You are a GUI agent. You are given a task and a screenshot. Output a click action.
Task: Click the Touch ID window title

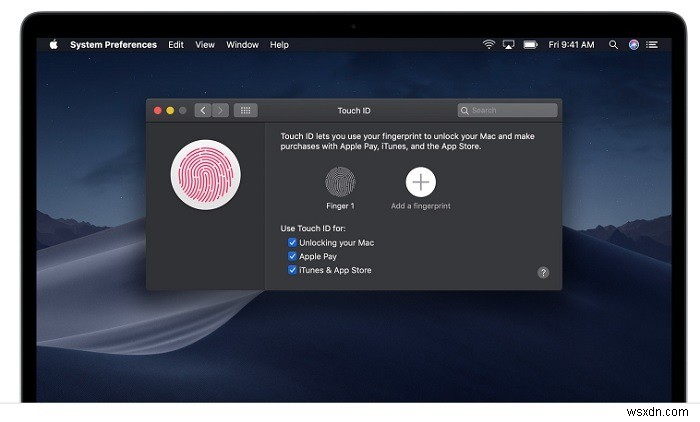pos(354,111)
